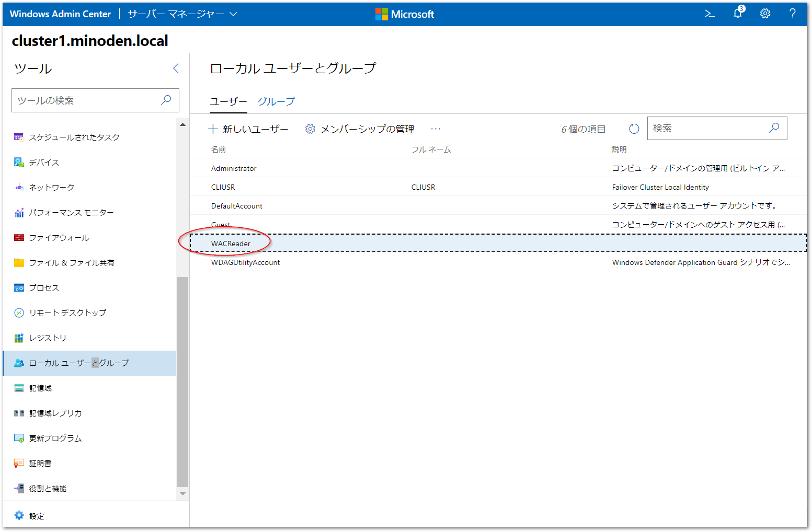Open Windows Admin Center settings gear

click(x=765, y=14)
